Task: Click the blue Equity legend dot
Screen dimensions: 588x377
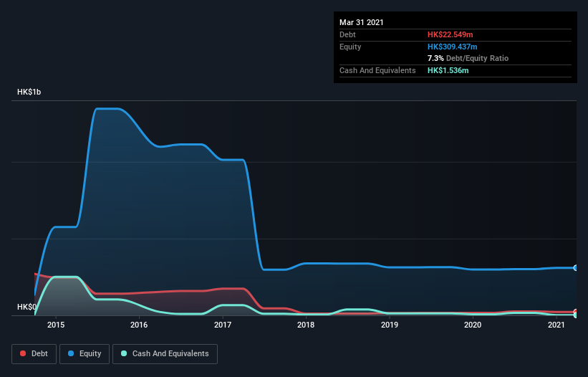Action: 71,353
